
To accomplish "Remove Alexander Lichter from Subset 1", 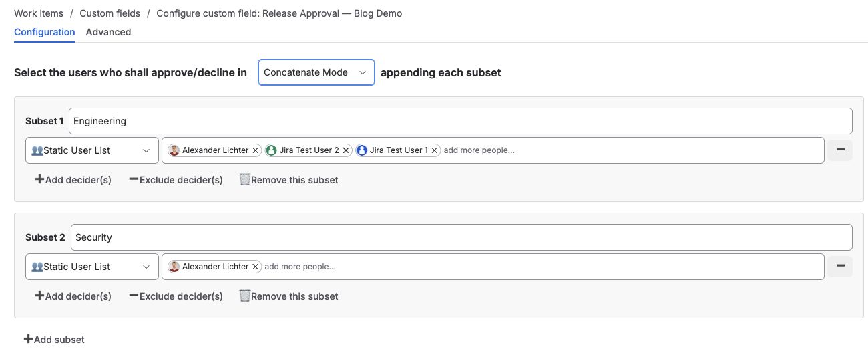I will pos(255,150).
